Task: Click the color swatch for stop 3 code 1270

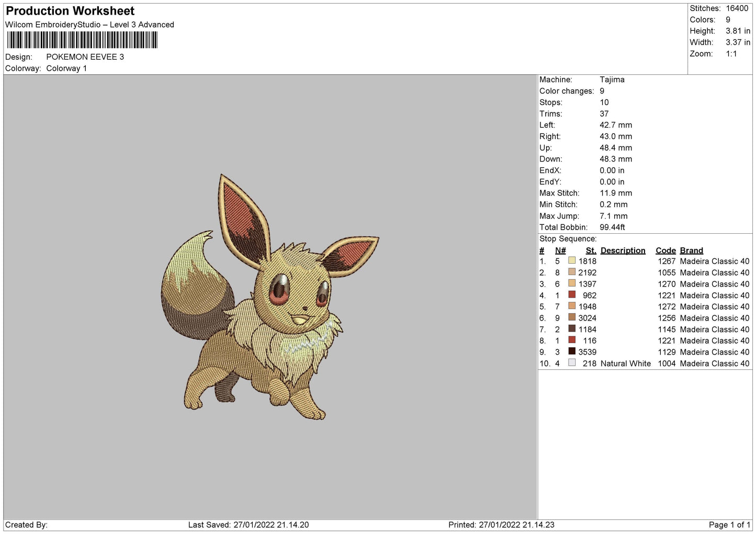Action: (572, 283)
